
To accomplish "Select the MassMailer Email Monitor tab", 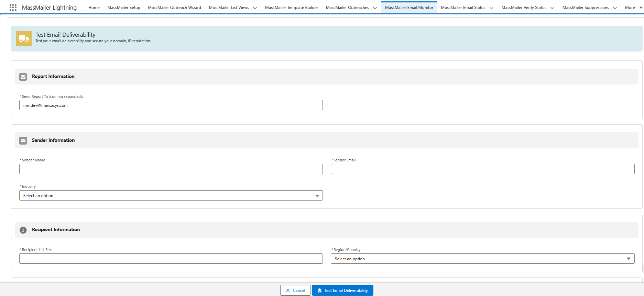I will 409,8.
